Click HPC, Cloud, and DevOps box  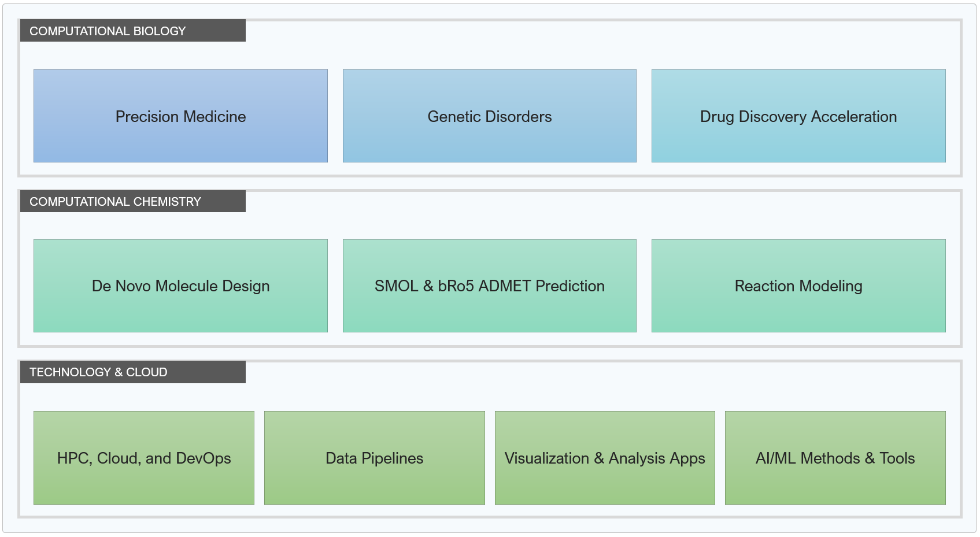coord(144,458)
